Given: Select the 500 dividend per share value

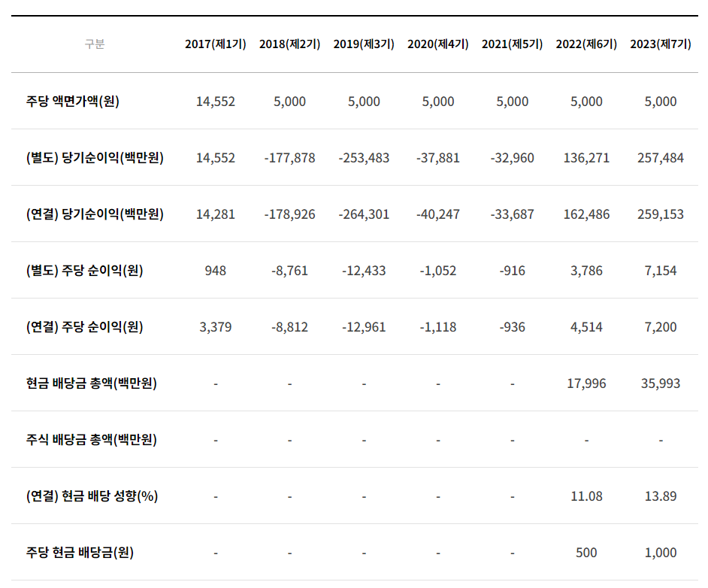Looking at the screenshot, I should 586,553.
